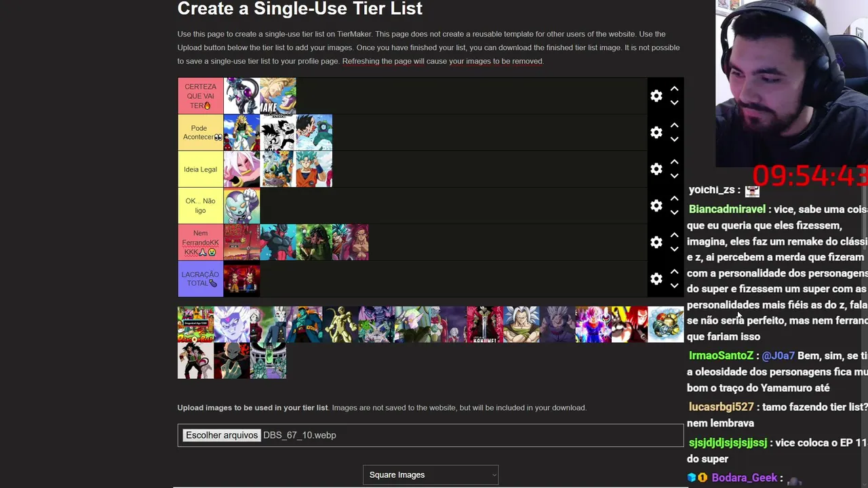
Task: Move OK... Não ligo row up
Action: coord(674,199)
